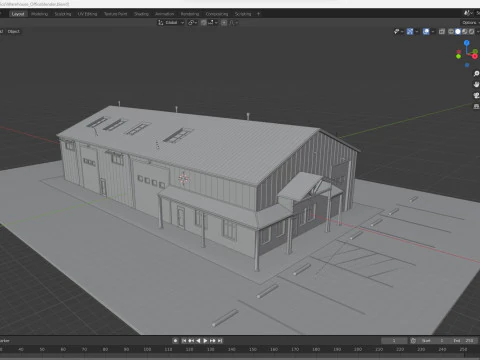Viewport: 480px width, 360px height.
Task: Switch to the Shading workspace tab
Action: [141, 14]
